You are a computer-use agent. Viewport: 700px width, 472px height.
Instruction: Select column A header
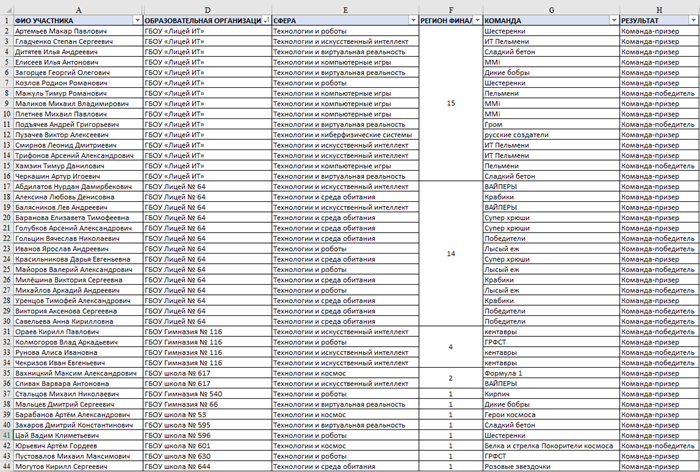78,7
